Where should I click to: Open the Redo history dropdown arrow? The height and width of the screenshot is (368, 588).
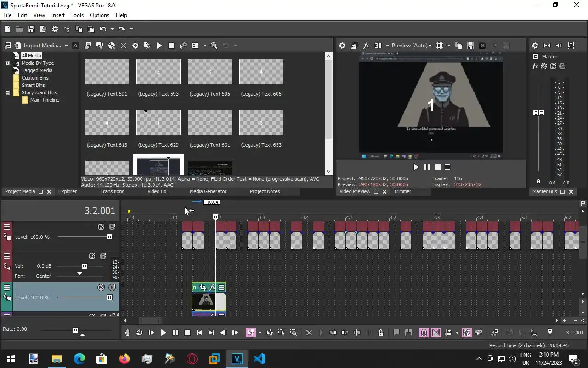point(131,29)
